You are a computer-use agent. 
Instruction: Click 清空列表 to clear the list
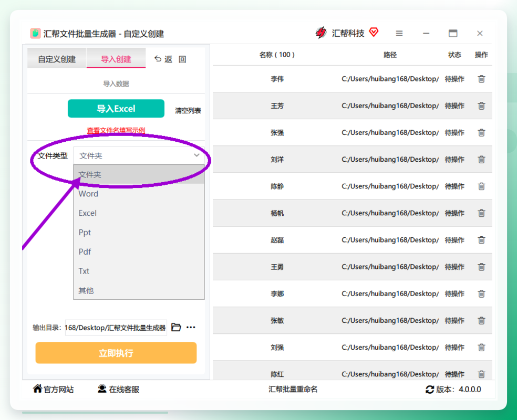[188, 110]
